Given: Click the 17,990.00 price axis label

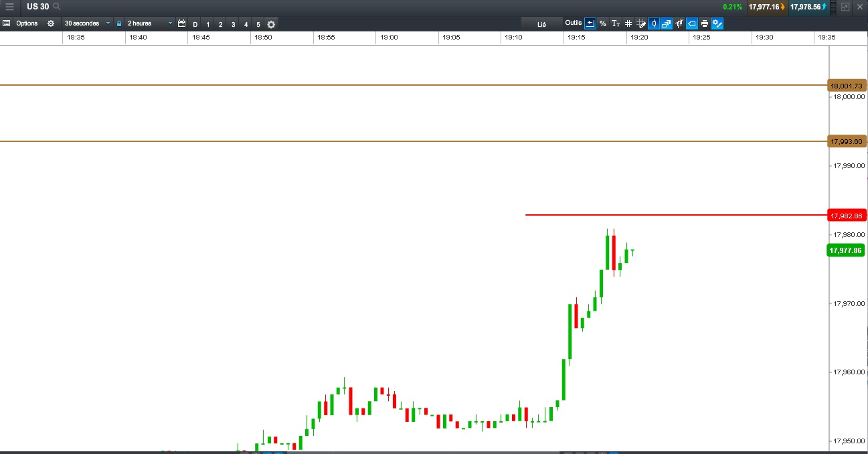Looking at the screenshot, I should (x=849, y=165).
